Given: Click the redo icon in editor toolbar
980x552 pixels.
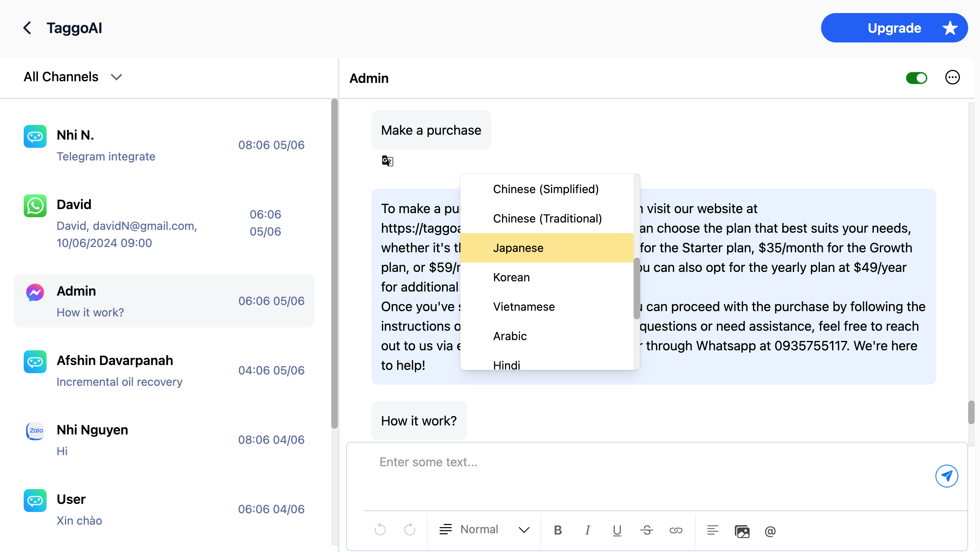Looking at the screenshot, I should [410, 530].
